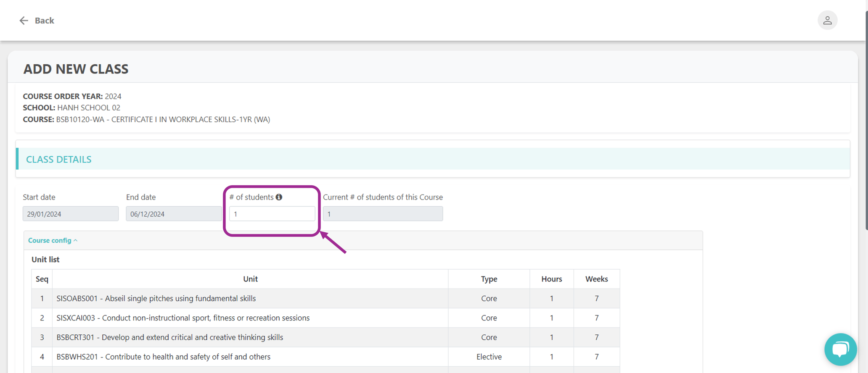Click the Weeks column header

point(596,279)
